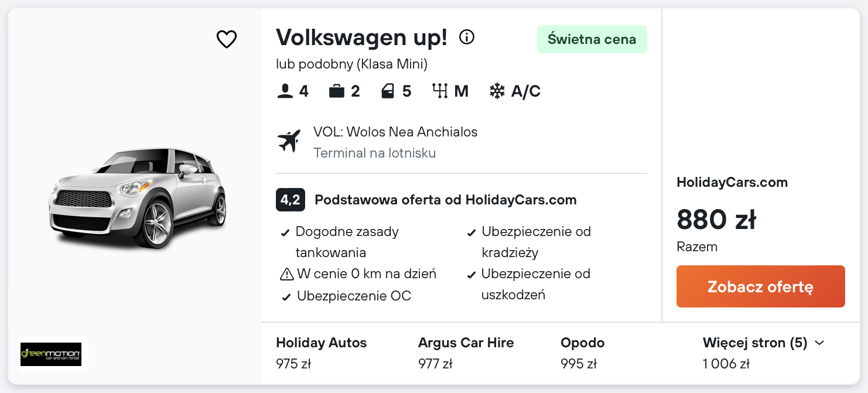868x393 pixels.
Task: Click the air conditioning snowflake icon
Action: pyautogui.click(x=497, y=91)
